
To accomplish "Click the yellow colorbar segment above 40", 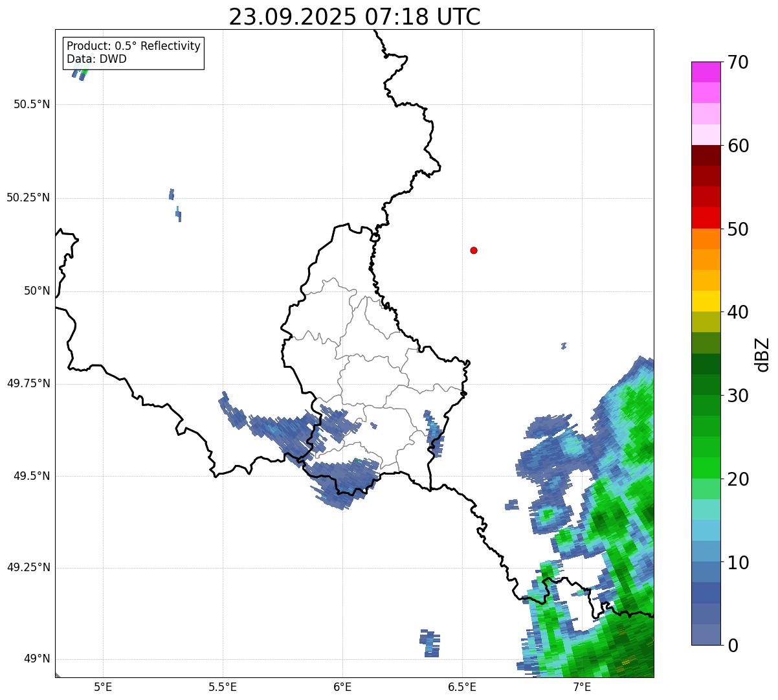I will 706,301.
